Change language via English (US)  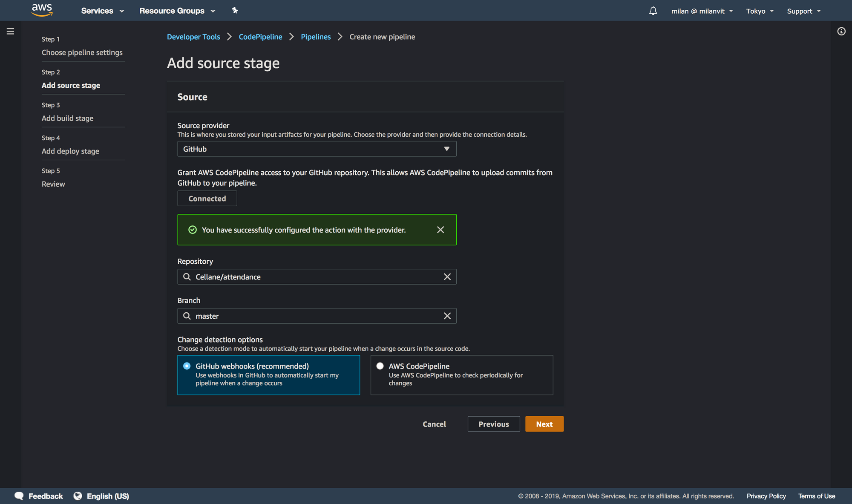coord(108,496)
